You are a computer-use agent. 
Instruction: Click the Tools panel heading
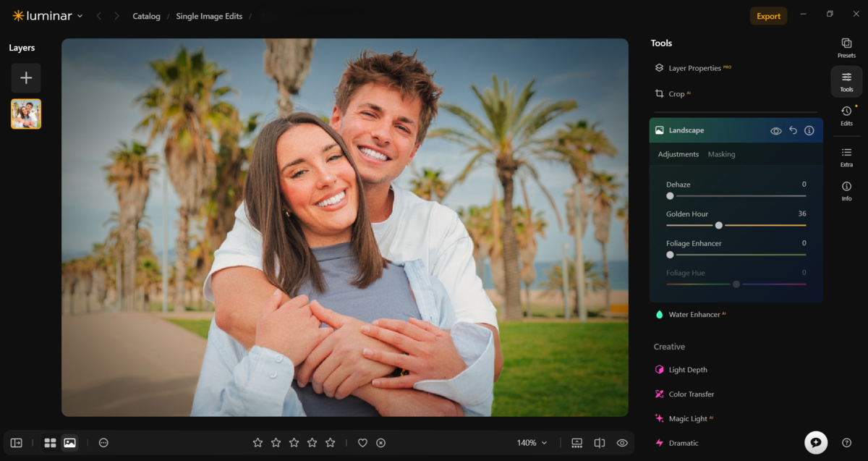(x=661, y=43)
